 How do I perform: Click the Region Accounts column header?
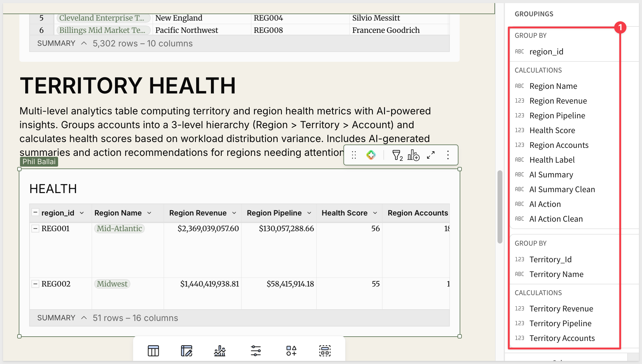pos(416,213)
